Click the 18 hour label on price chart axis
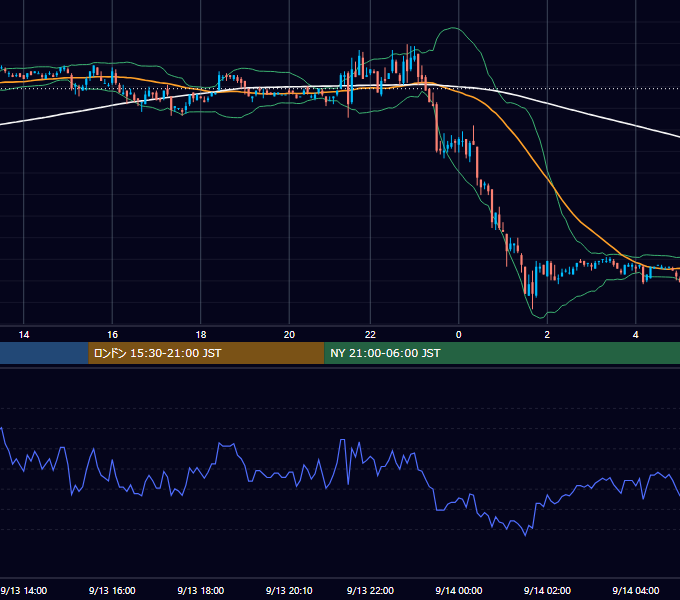Viewport: 680px width, 600px height. (x=201, y=335)
